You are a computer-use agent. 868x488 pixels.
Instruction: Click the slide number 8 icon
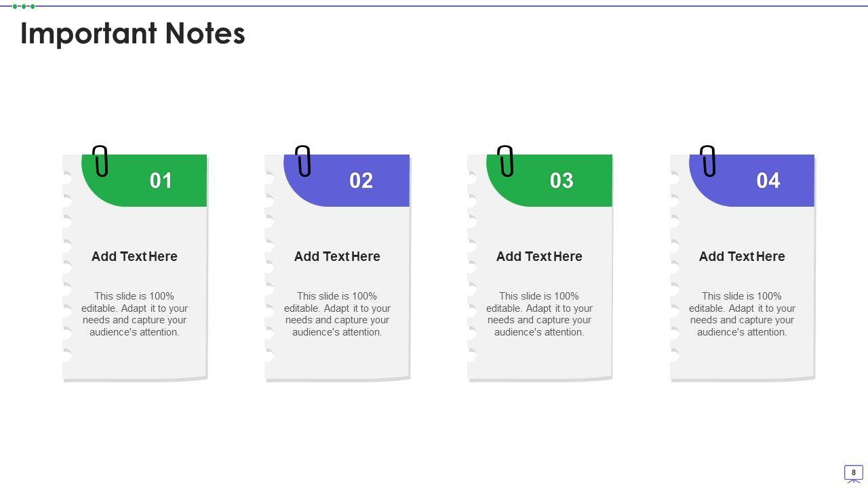pos(853,473)
